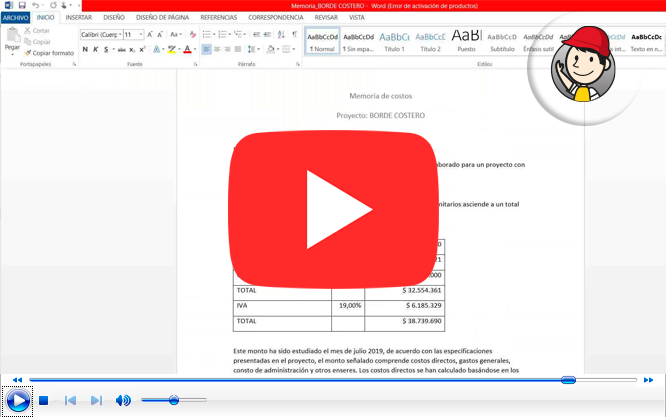The image size is (666, 417).
Task: Click the volume slider knob
Action: tap(174, 400)
